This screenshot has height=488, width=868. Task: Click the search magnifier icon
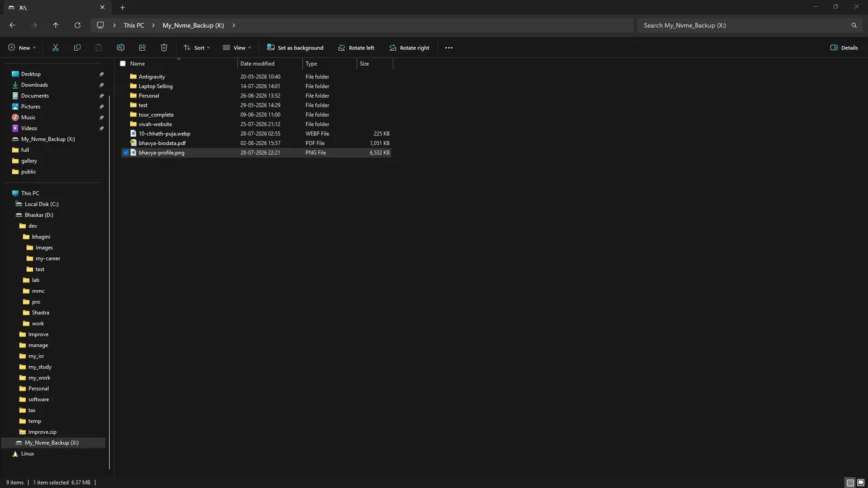click(854, 25)
